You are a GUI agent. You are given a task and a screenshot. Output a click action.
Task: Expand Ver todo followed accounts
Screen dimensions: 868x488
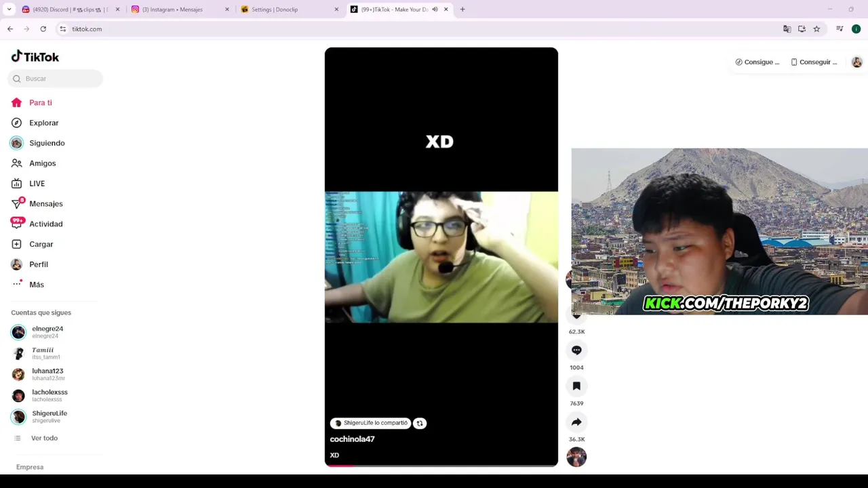pyautogui.click(x=44, y=438)
